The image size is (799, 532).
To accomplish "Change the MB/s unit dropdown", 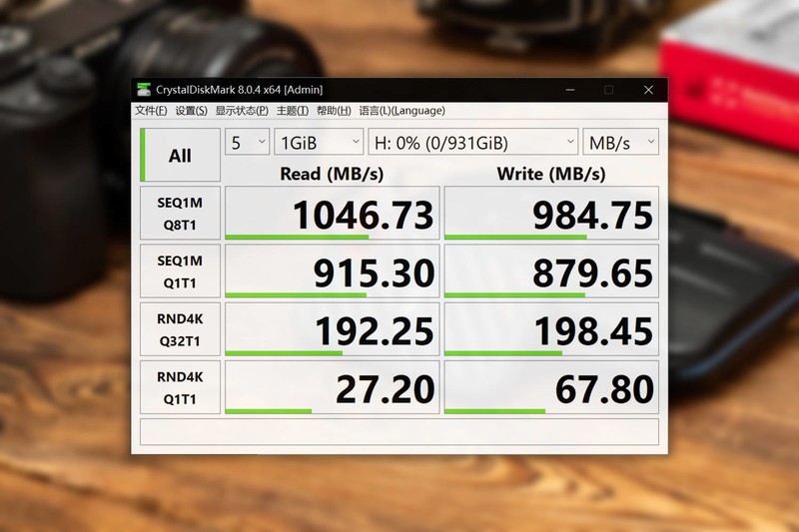I will pyautogui.click(x=620, y=142).
